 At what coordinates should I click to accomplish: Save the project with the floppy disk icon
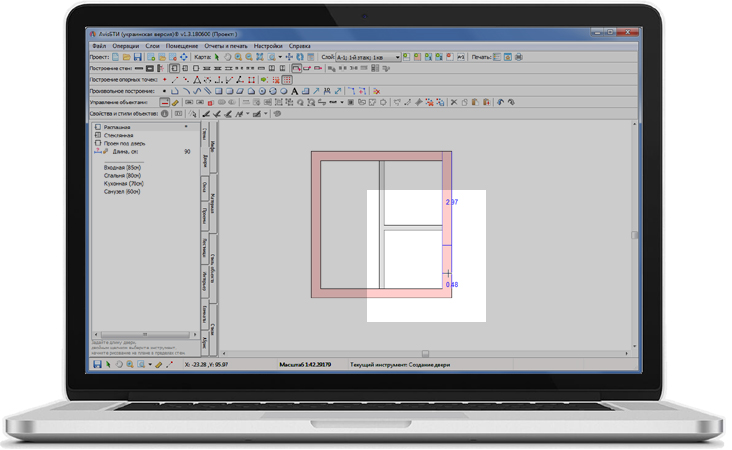[x=139, y=57]
